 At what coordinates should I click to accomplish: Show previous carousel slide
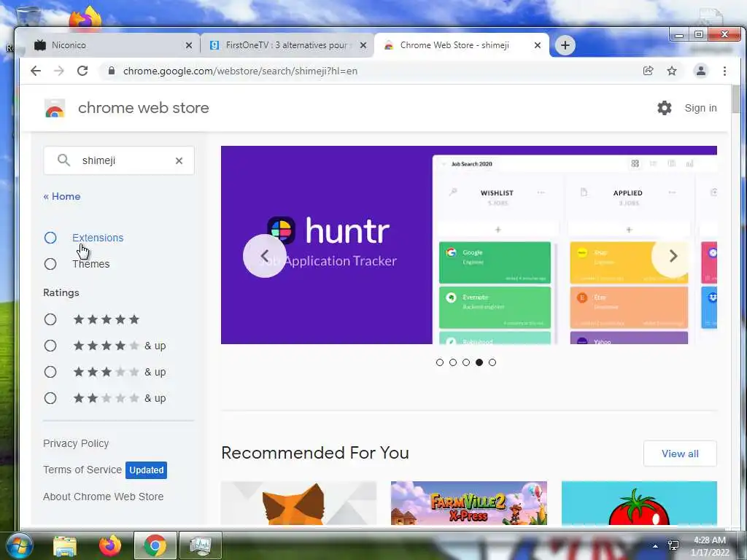(264, 256)
